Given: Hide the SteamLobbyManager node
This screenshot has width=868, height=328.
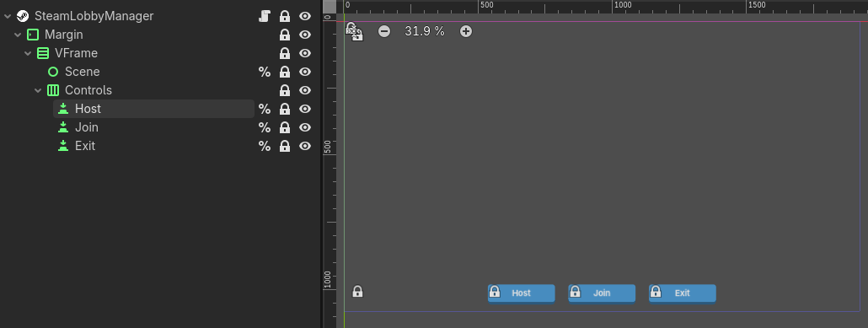Looking at the screenshot, I should click(x=305, y=16).
